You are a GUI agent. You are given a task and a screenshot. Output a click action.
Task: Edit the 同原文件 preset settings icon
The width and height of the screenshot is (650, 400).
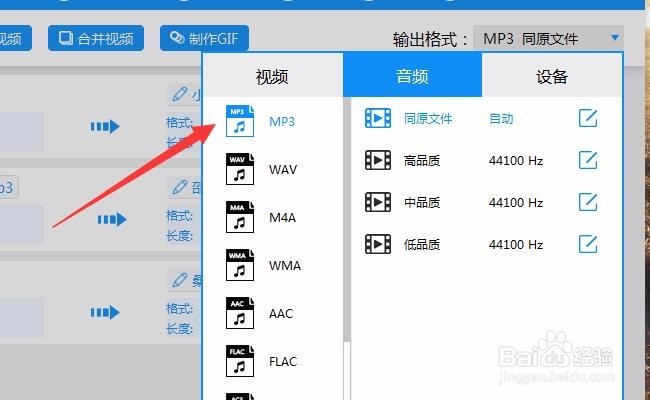[x=588, y=118]
